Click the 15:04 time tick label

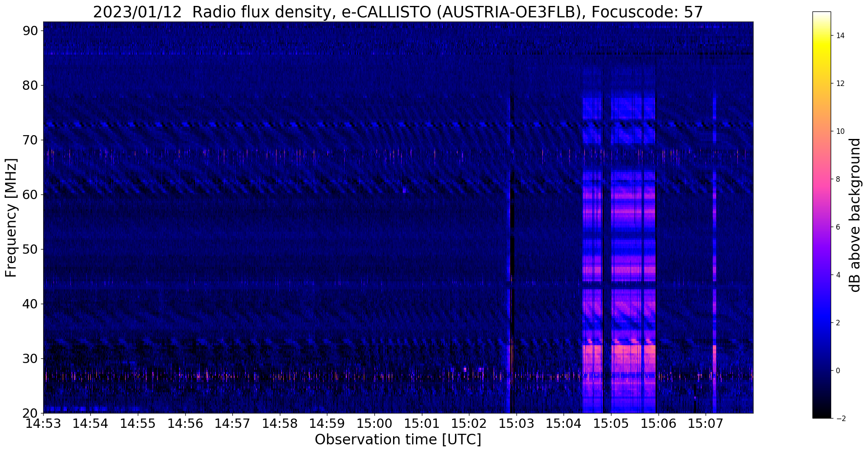(x=564, y=423)
